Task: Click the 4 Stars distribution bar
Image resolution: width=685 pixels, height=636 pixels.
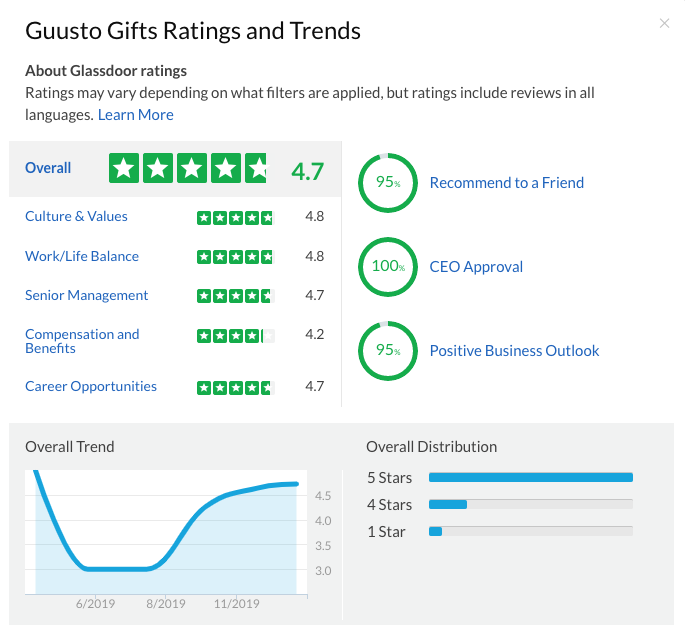Action: [x=531, y=505]
